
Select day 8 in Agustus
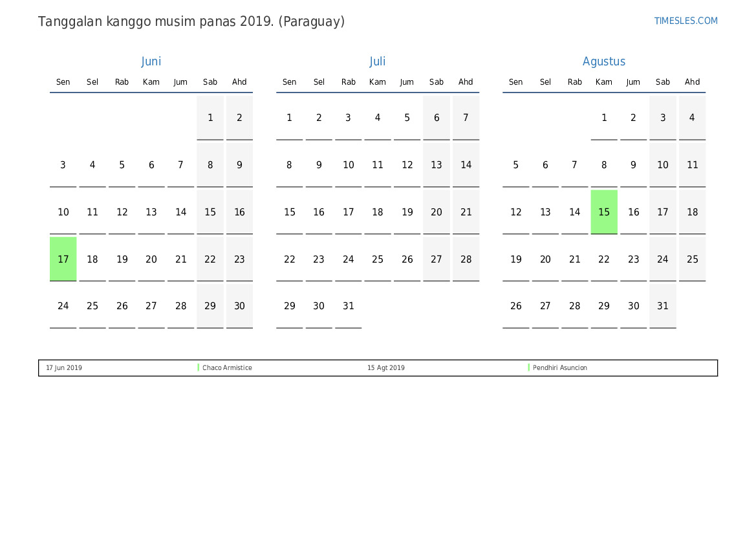[604, 165]
